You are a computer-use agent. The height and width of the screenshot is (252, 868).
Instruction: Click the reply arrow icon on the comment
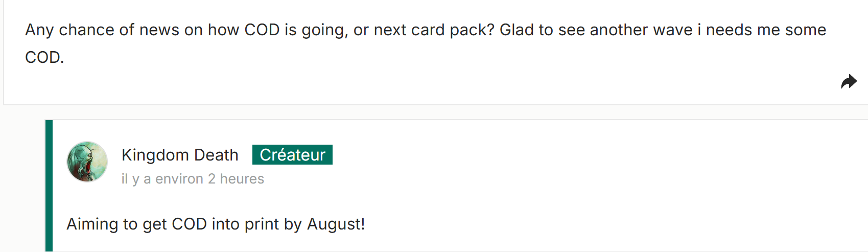point(849,82)
